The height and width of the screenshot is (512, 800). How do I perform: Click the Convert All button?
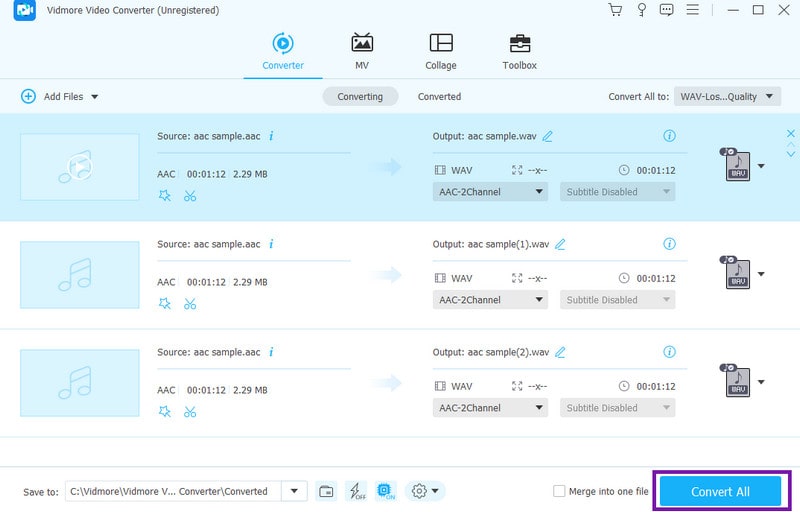pyautogui.click(x=720, y=492)
